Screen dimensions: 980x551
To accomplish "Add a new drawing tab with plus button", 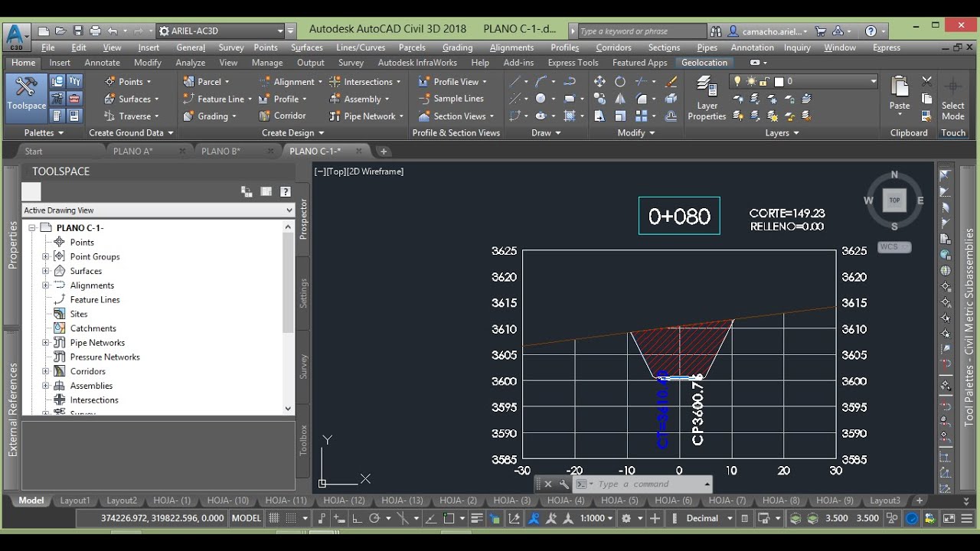I will click(x=384, y=152).
